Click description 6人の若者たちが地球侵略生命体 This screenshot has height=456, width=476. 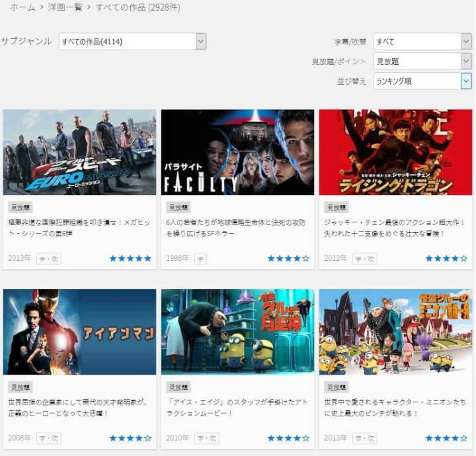[235, 228]
